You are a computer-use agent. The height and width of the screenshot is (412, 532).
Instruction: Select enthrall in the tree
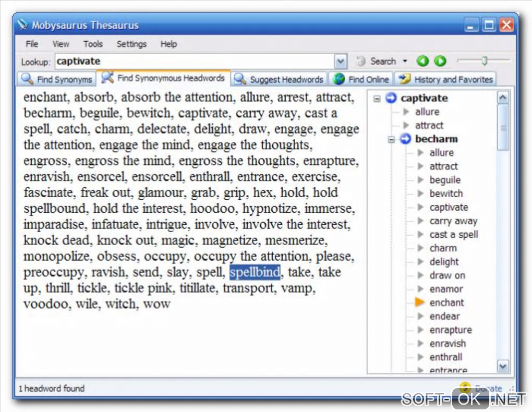pos(446,357)
